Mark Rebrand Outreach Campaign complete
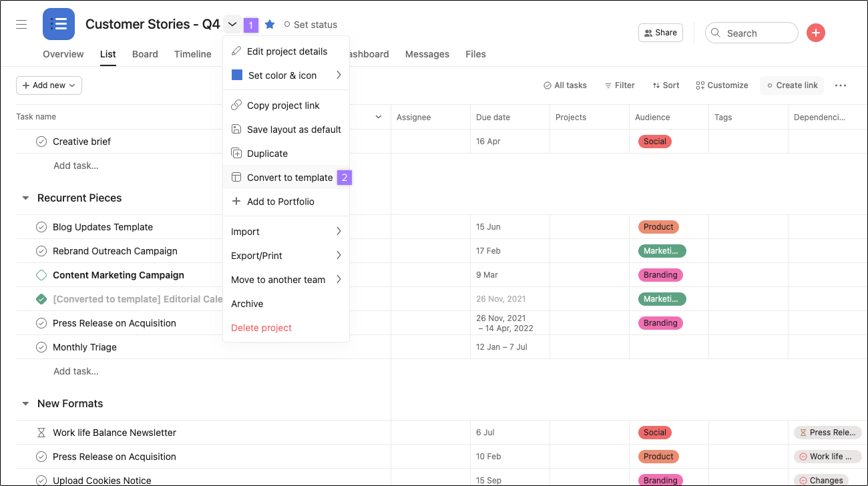This screenshot has height=486, width=868. coord(41,251)
